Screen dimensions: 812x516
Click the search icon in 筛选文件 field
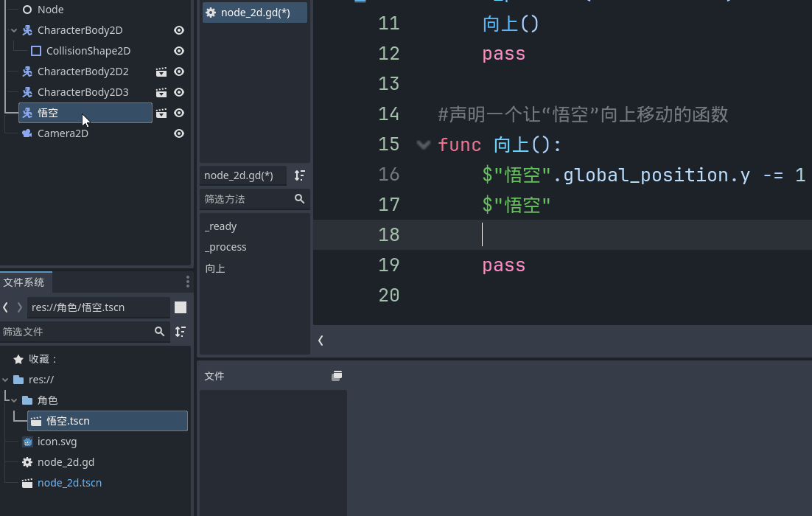pos(159,332)
